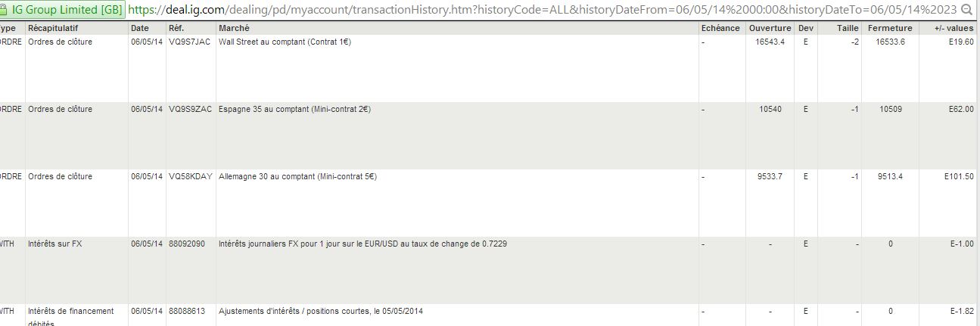980x326 pixels.
Task: Select reference VQ9S7JAC in the table
Action: click(x=189, y=42)
